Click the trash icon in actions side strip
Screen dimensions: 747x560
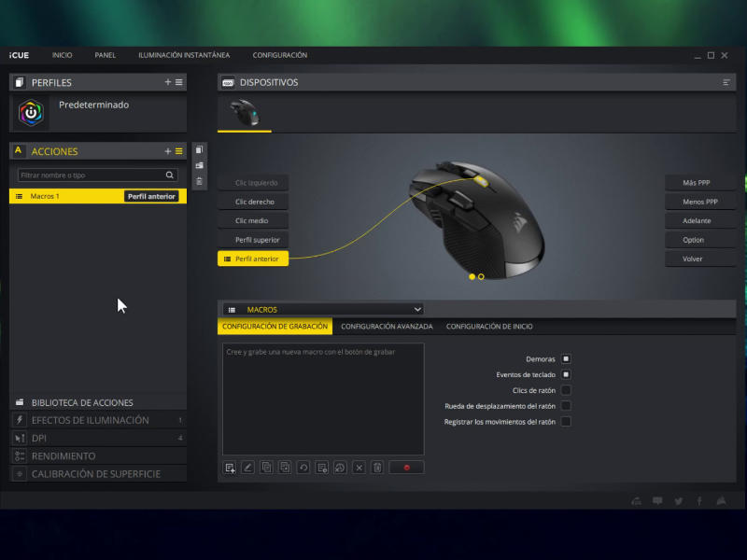pyautogui.click(x=200, y=181)
